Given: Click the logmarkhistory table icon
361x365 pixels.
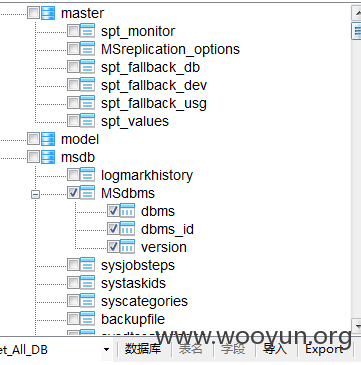Looking at the screenshot, I should (88, 175).
